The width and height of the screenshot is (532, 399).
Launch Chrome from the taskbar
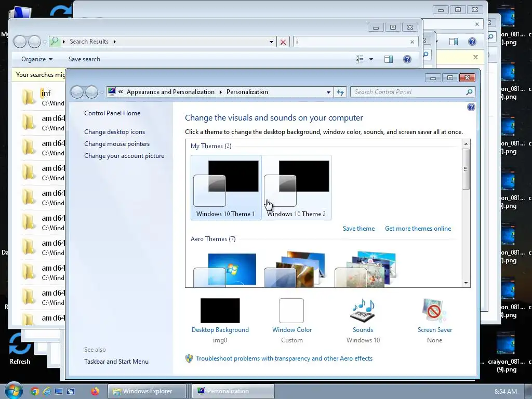click(x=35, y=391)
